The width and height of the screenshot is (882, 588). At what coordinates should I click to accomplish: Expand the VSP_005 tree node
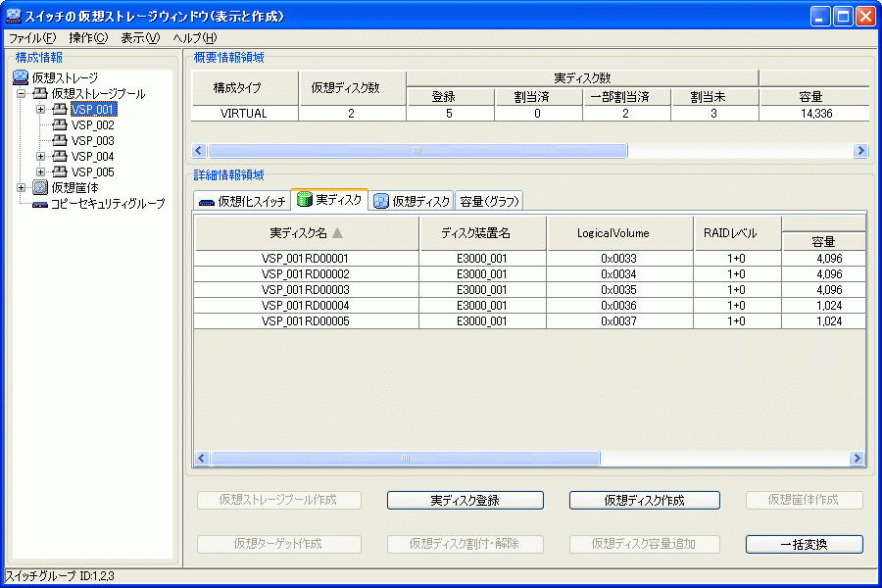point(40,172)
